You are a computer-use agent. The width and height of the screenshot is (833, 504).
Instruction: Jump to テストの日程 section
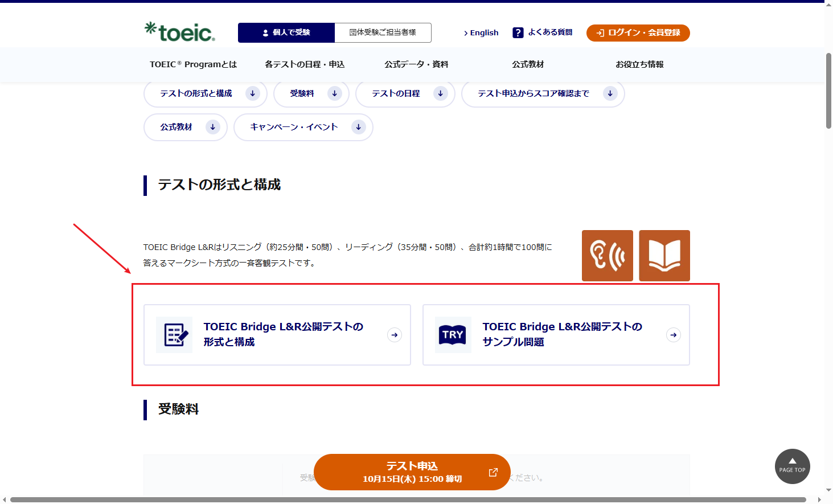pos(405,93)
